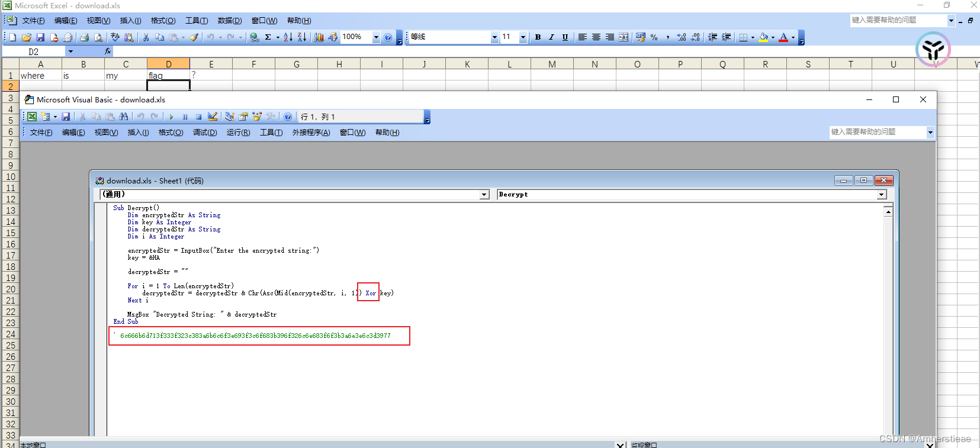This screenshot has width=980, height=448.
Task: Click column header G in Excel
Action: coord(297,64)
